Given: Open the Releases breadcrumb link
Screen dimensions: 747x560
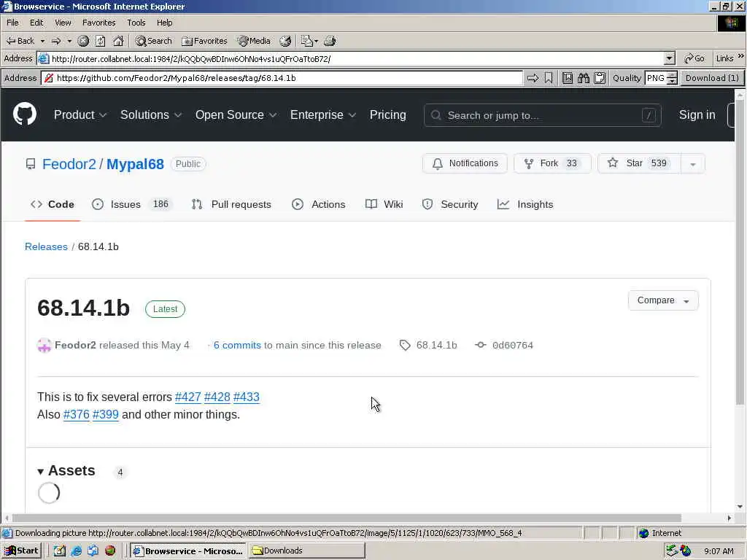Looking at the screenshot, I should (46, 246).
